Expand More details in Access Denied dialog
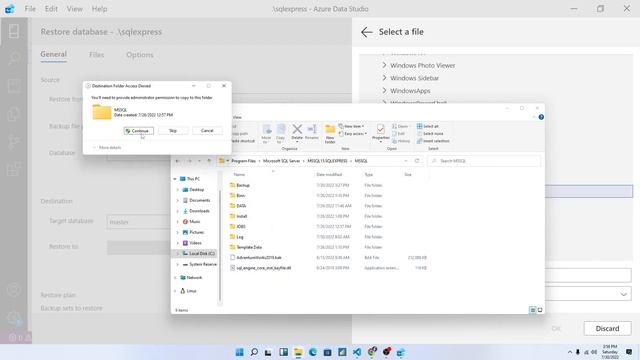640x360 pixels. click(107, 147)
